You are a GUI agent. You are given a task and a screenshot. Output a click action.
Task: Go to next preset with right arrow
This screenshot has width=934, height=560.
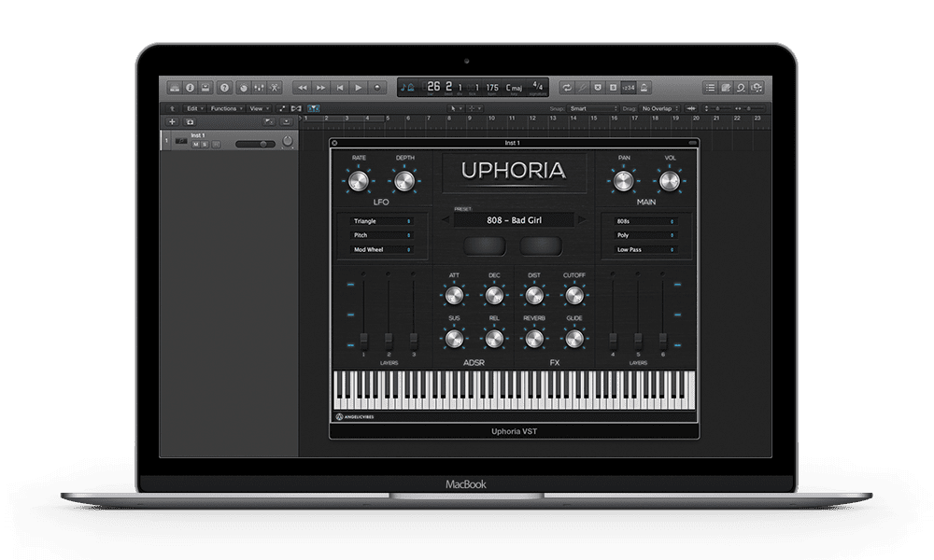pyautogui.click(x=582, y=220)
